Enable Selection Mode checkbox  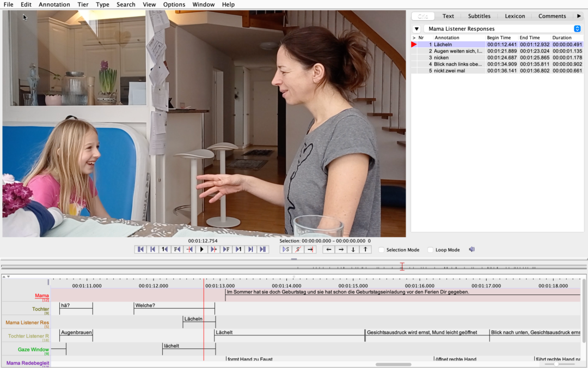pos(381,250)
